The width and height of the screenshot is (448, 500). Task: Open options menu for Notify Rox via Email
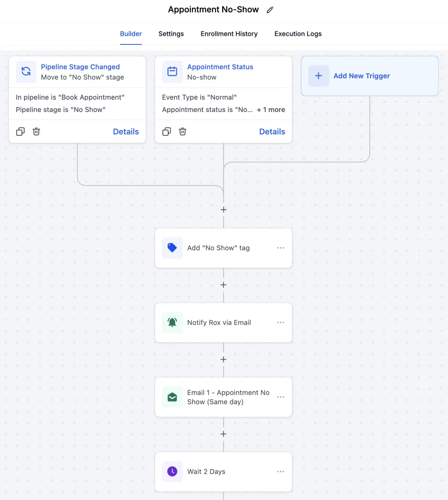point(281,323)
